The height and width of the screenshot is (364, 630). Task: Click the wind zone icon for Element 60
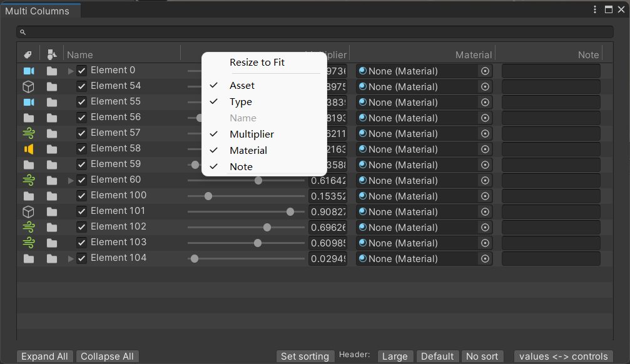[x=29, y=180]
